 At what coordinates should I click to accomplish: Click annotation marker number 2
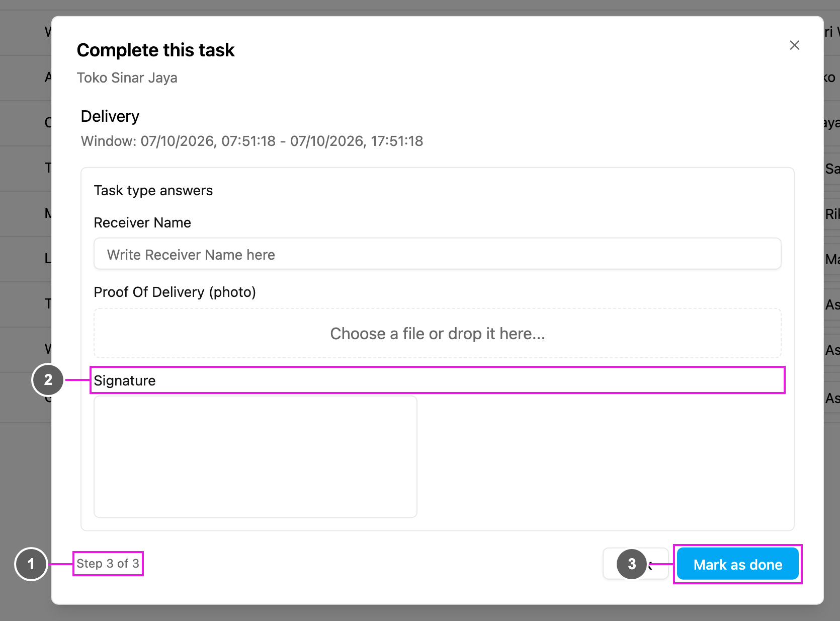point(48,379)
